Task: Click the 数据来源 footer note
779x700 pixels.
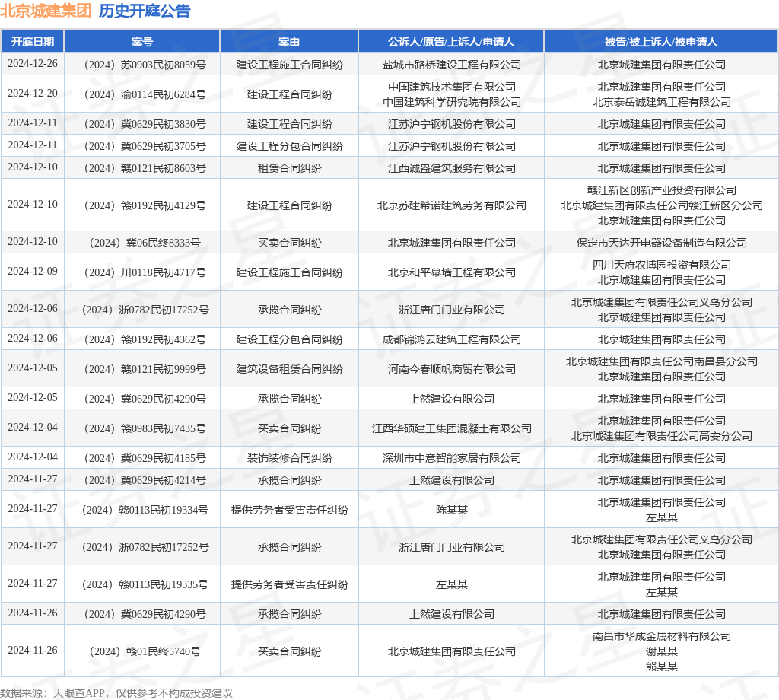Action: coord(116,693)
